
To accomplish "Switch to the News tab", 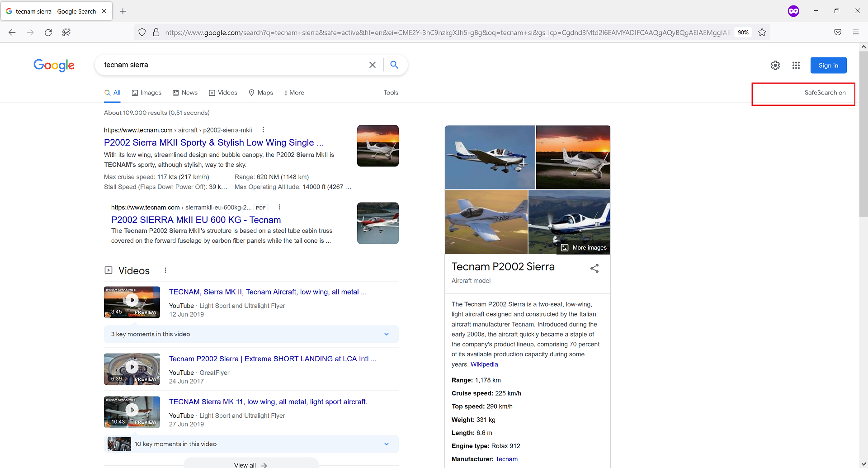I will (185, 93).
